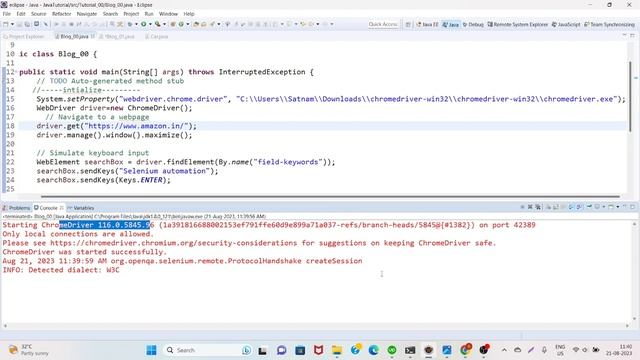Switch to the Variables tab
Viewport: 640px width, 360px height.
pos(81,208)
